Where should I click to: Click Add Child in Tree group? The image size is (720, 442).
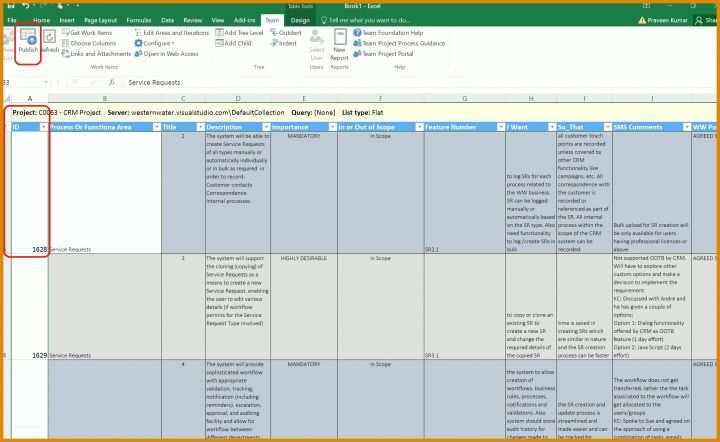point(233,43)
